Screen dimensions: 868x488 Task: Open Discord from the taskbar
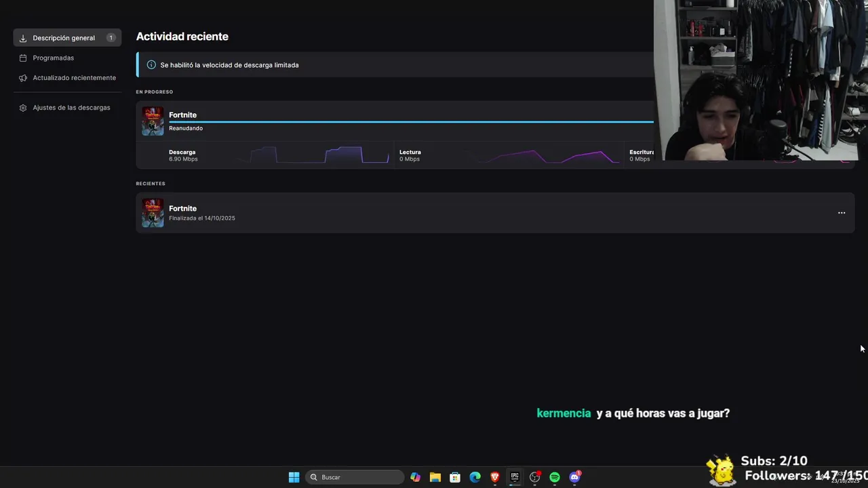(575, 477)
